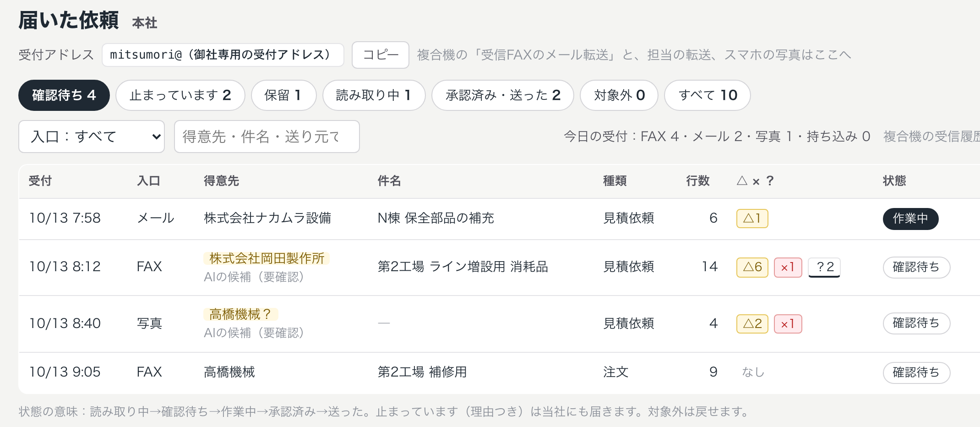Click the △2 warning badge
This screenshot has width=980, height=427.
(x=752, y=324)
